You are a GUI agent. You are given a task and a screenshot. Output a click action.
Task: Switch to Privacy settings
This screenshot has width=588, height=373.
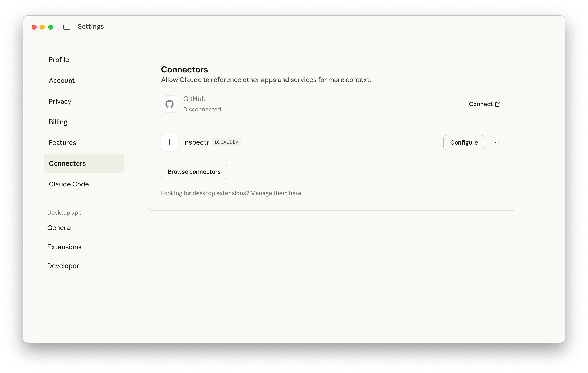point(60,101)
